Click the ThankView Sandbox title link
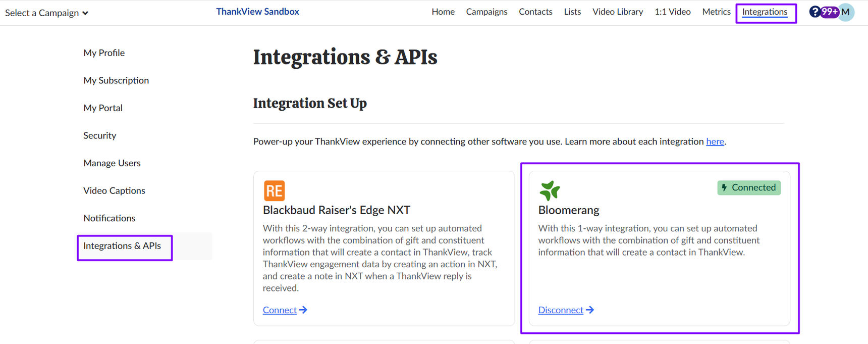This screenshot has width=868, height=344. pos(257,12)
